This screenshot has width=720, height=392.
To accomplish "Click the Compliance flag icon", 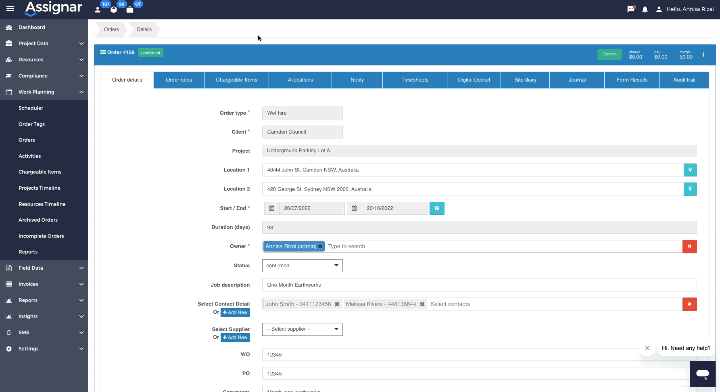I will [x=9, y=76].
